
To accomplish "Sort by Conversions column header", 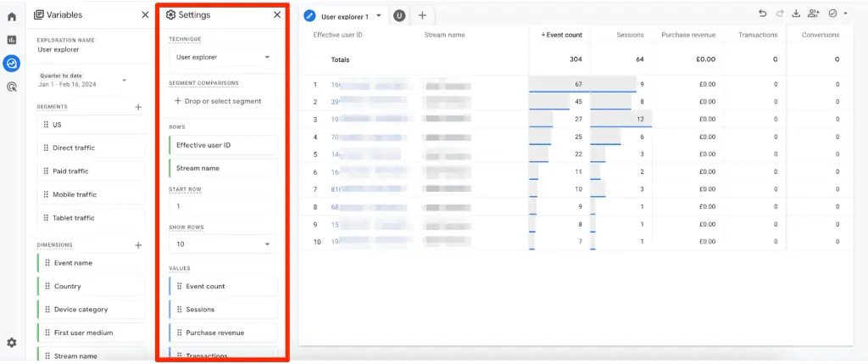I will tap(821, 35).
